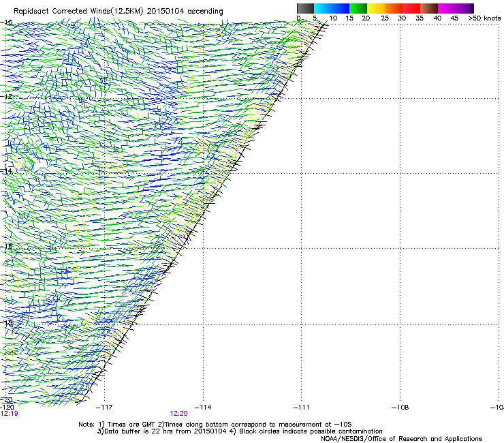Click the '15' label under the color legend
The image size is (504, 443).
349,18
